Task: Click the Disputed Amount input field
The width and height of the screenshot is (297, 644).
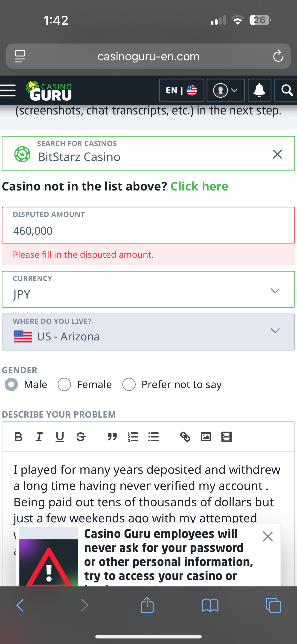Action: pyautogui.click(x=148, y=230)
